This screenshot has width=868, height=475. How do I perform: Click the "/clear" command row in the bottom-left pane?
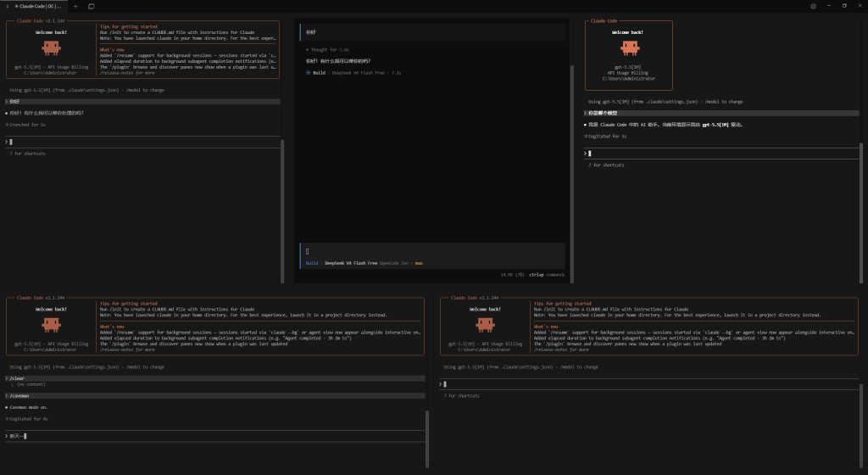pyautogui.click(x=214, y=378)
